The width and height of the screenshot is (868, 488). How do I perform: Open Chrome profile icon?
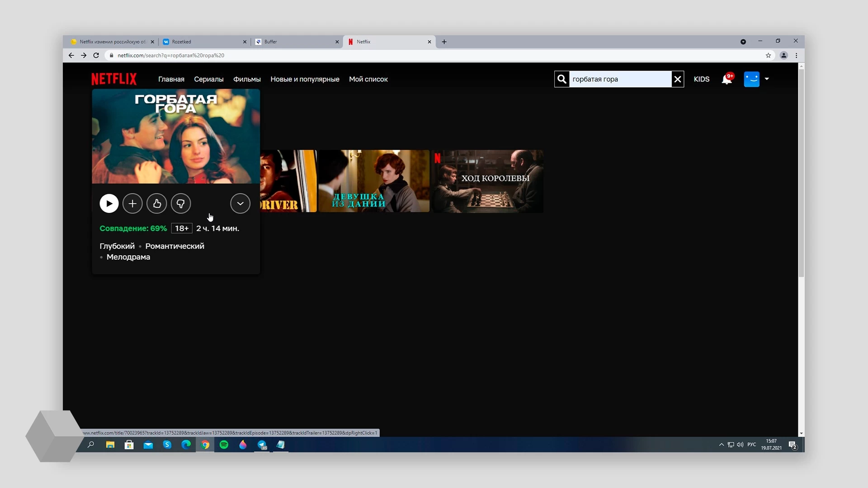pyautogui.click(x=784, y=55)
